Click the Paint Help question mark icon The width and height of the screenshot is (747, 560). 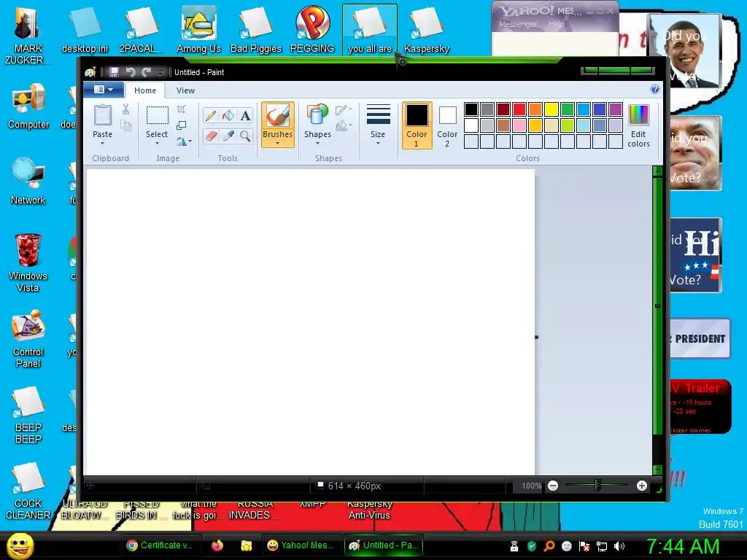click(x=655, y=89)
